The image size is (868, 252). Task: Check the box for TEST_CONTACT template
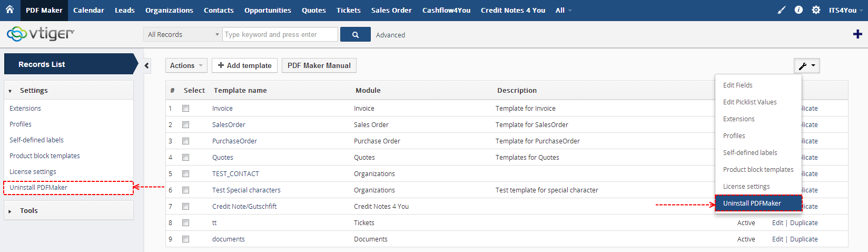(185, 174)
